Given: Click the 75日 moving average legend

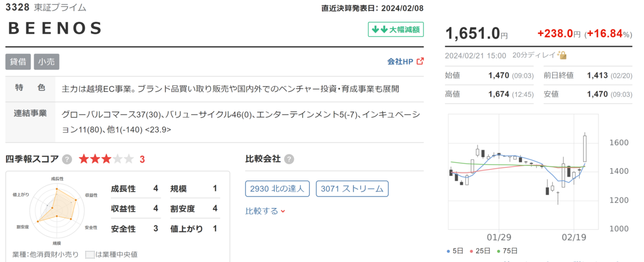Looking at the screenshot, I should click(x=508, y=251).
